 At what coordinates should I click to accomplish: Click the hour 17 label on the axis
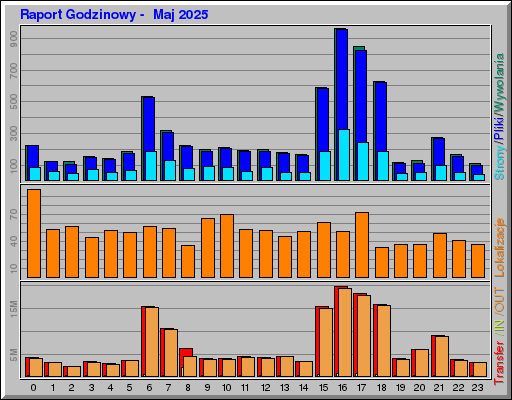[x=361, y=388]
